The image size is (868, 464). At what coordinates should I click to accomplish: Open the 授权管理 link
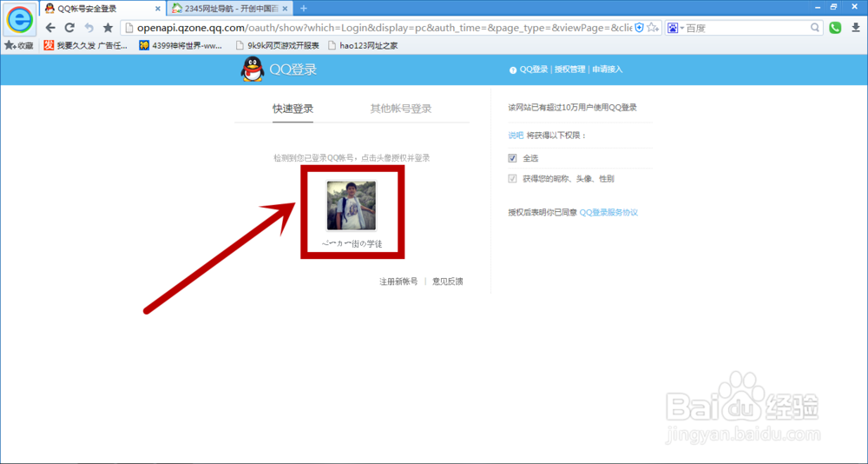click(x=570, y=70)
